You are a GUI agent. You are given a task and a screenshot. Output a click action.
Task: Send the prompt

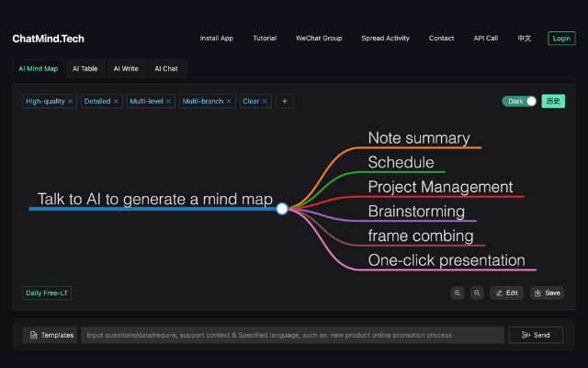[536, 335]
